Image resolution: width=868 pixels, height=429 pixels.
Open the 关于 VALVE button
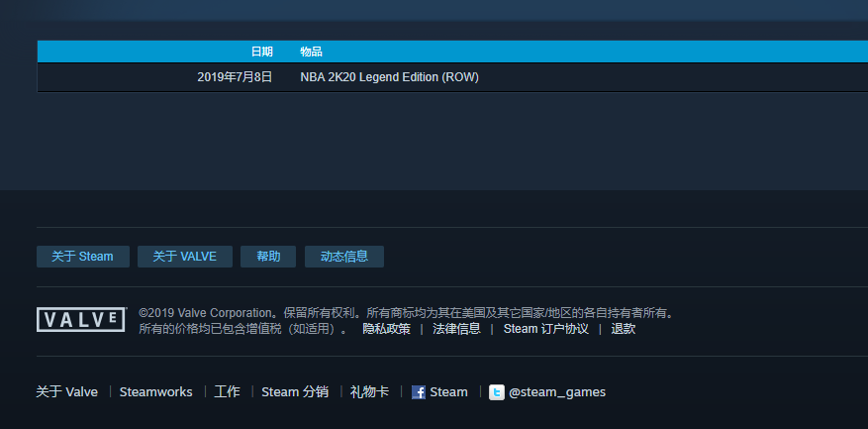(185, 257)
